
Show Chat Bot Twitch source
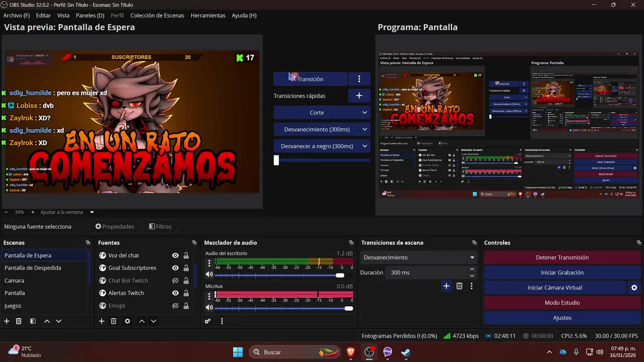(x=176, y=281)
